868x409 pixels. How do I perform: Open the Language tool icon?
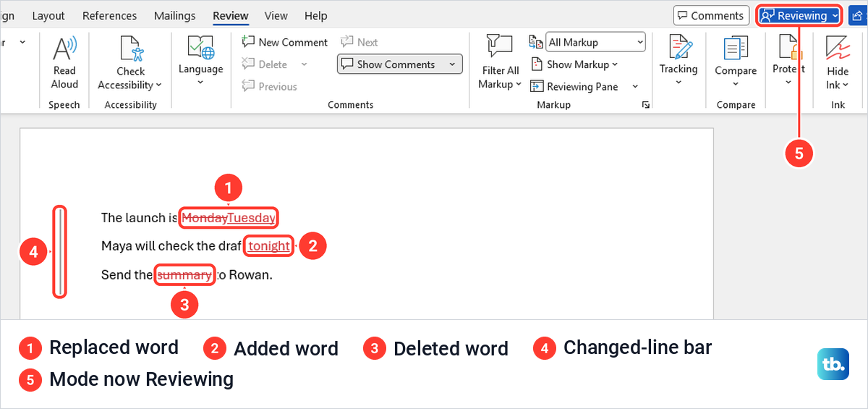coord(200,48)
